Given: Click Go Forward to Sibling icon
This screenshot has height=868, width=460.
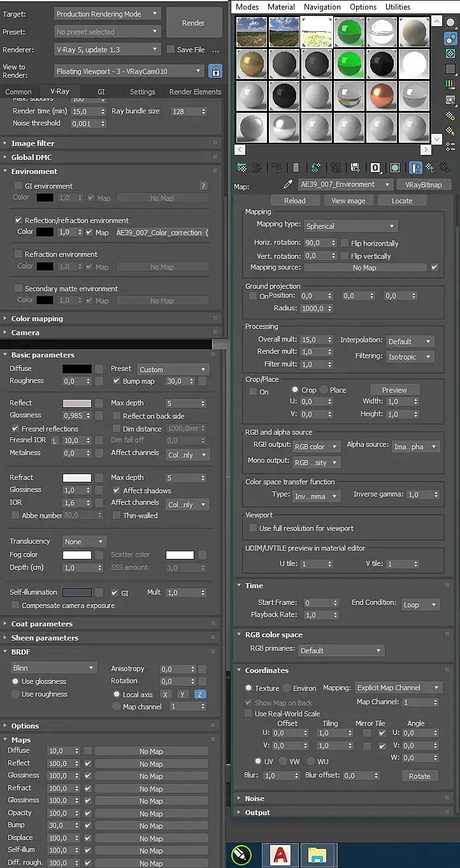Looking at the screenshot, I should point(443,168).
